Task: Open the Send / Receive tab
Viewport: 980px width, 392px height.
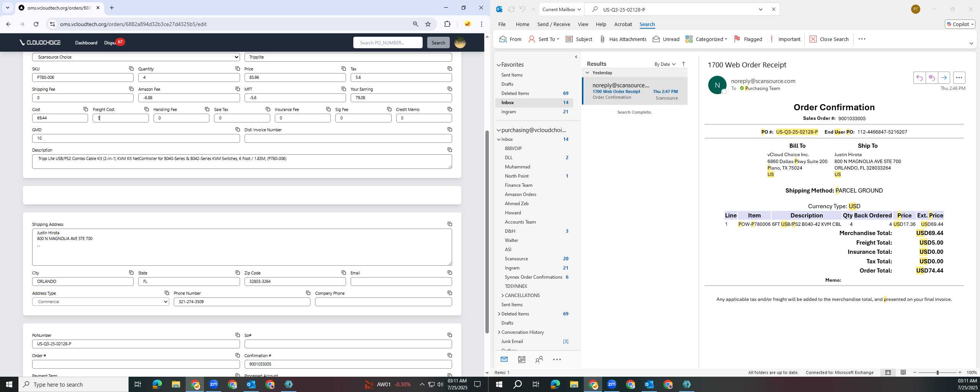Action: click(554, 24)
